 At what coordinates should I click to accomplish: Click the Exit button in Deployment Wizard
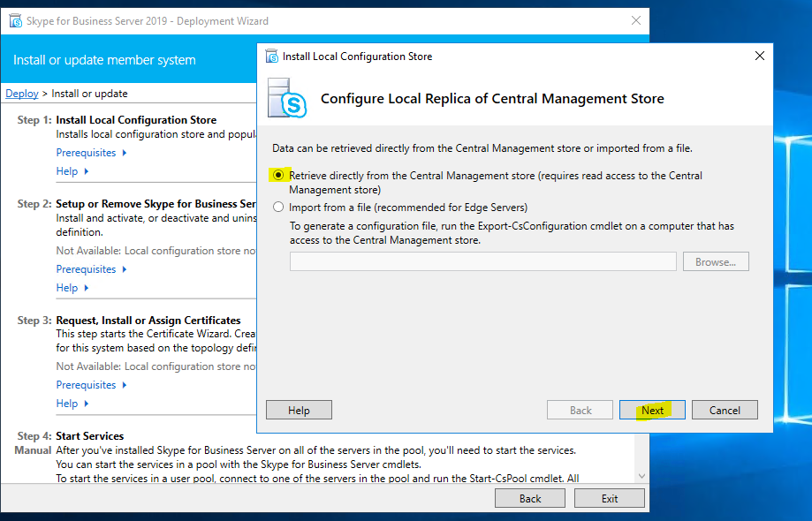pos(609,498)
